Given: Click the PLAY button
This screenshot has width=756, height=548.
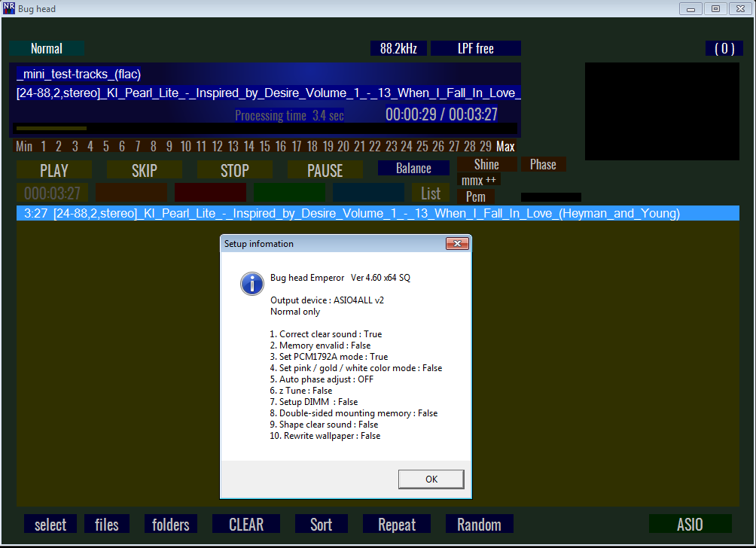Looking at the screenshot, I should click(x=54, y=170).
